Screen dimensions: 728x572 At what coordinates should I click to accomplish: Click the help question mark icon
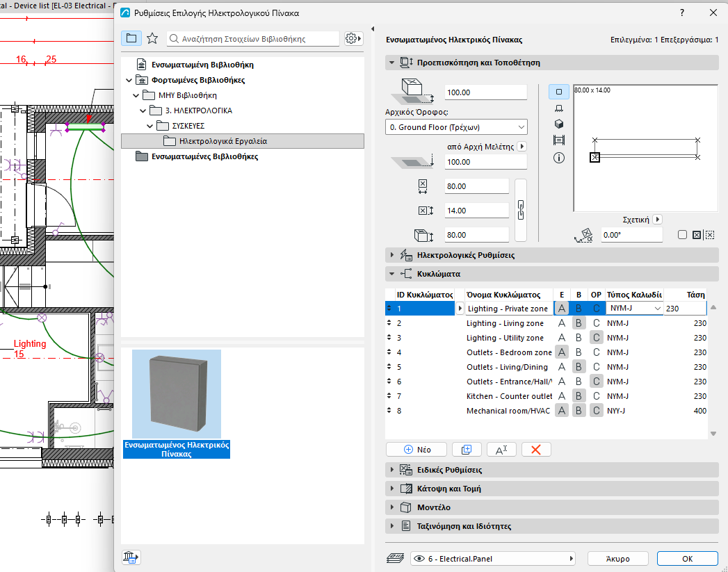(x=682, y=13)
